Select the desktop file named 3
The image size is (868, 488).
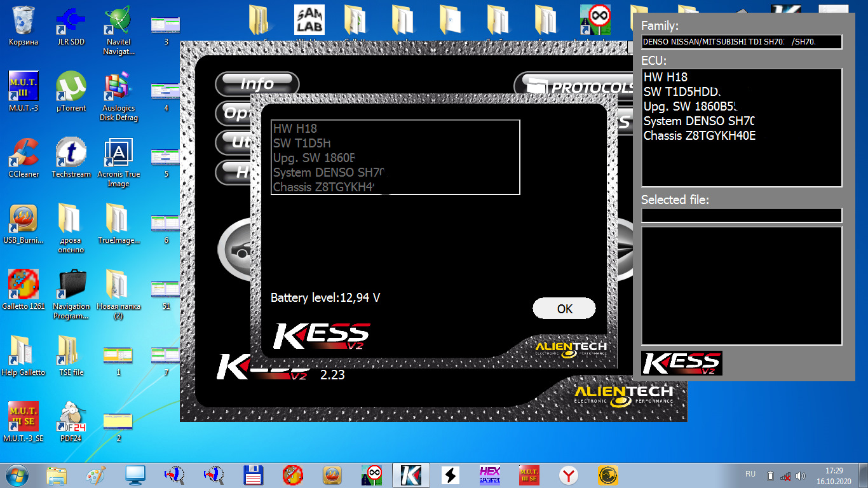[166, 30]
